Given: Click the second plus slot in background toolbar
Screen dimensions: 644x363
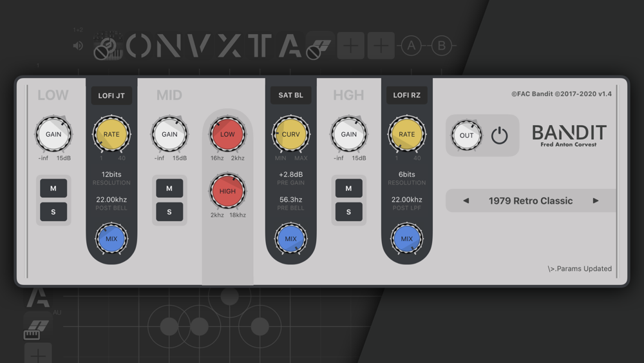Looking at the screenshot, I should tap(381, 46).
